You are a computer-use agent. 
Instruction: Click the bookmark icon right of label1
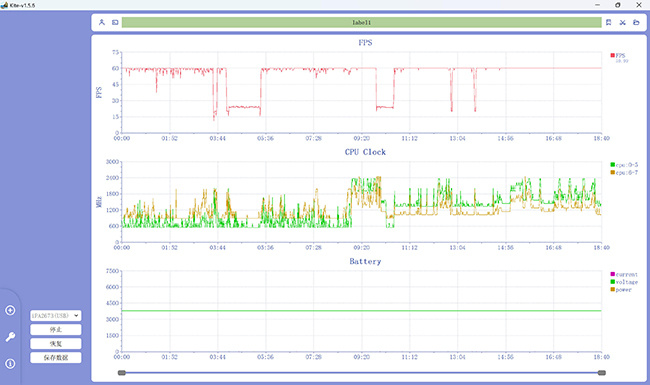[x=609, y=22]
